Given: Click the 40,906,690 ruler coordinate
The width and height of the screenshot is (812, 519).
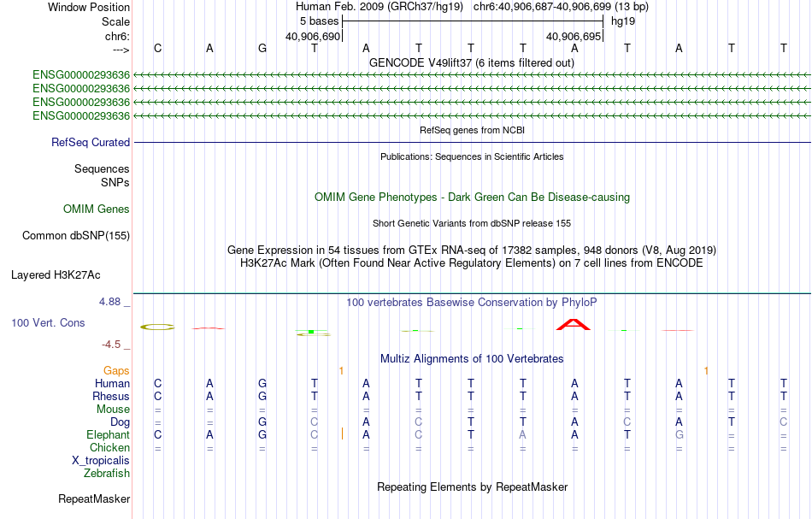Looking at the screenshot, I should pos(313,36).
